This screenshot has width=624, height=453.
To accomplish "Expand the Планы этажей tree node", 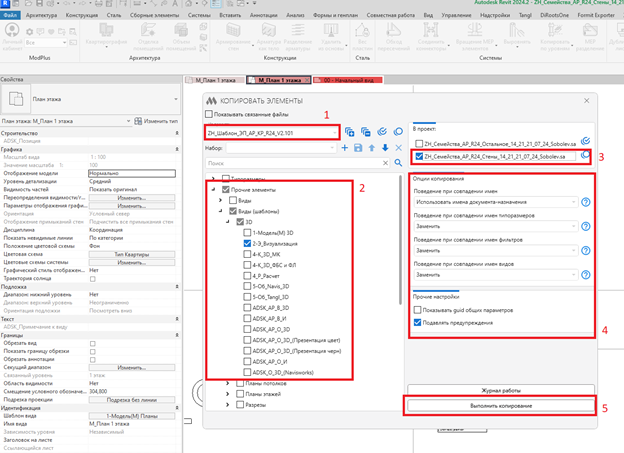I will tap(228, 394).
